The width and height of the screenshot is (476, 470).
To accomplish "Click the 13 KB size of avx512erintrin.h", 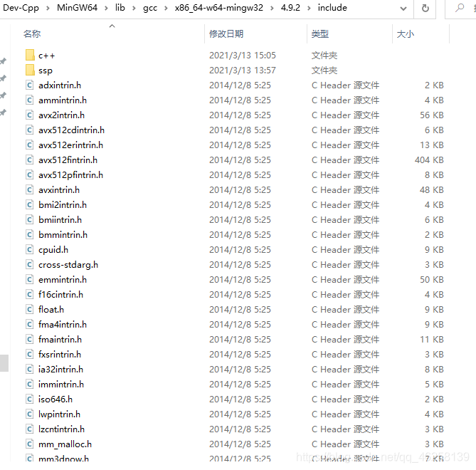I will click(x=432, y=145).
